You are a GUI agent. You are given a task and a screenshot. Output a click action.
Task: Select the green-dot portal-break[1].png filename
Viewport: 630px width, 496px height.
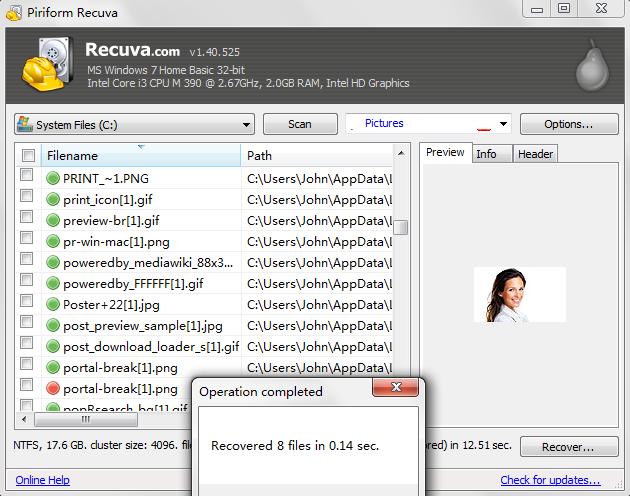[120, 368]
